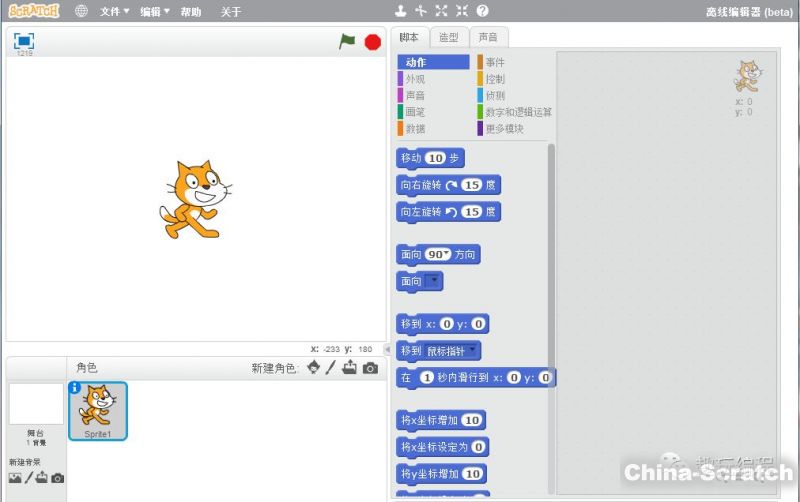Expand the direction dropdown in 面向 90 block
This screenshot has width=800, height=502.
tap(447, 255)
